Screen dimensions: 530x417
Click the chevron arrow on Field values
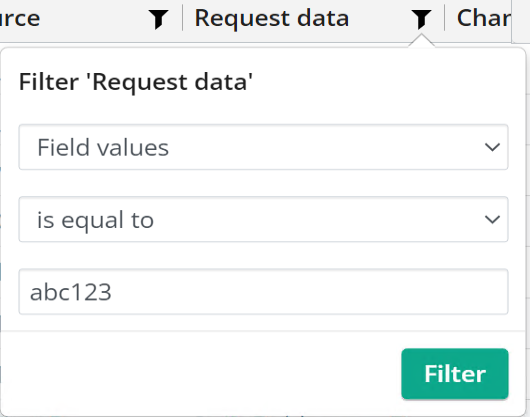[x=492, y=147]
